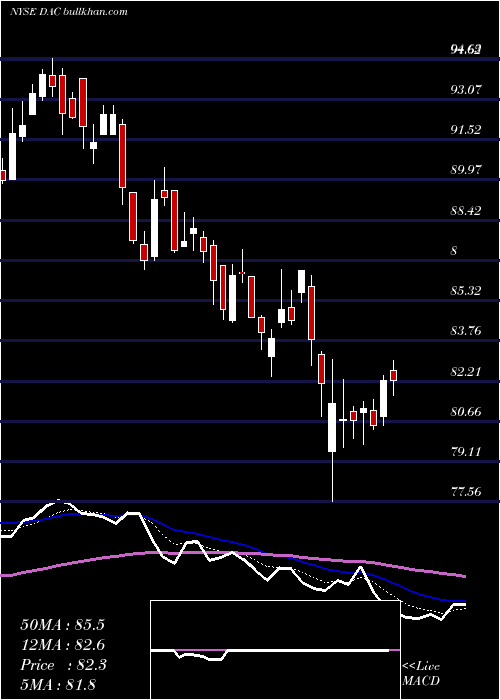Click the 50MA : 85.5 readout
The width and height of the screenshot is (500, 700).
click(x=62, y=625)
